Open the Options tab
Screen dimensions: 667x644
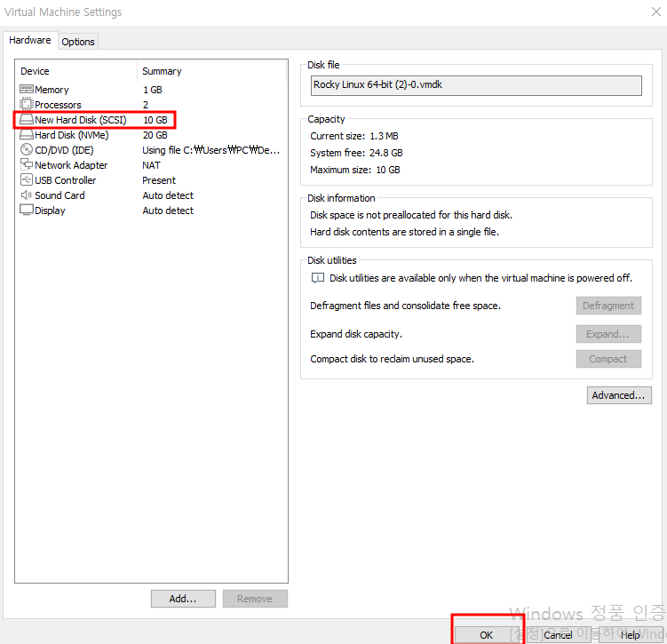[78, 42]
